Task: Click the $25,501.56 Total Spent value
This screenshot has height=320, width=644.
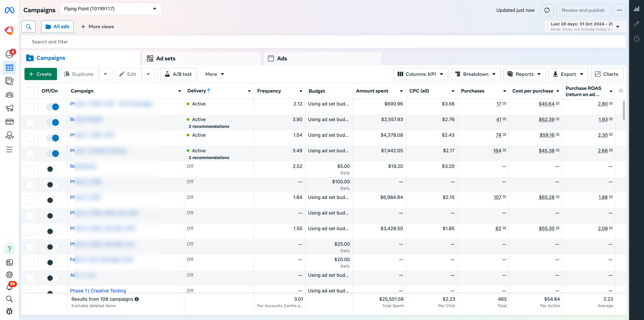Action: pos(391,299)
